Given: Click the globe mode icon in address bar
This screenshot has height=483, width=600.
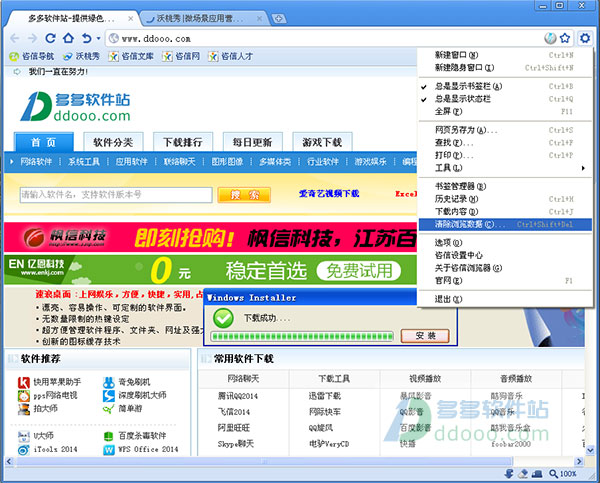Looking at the screenshot, I should [550, 38].
